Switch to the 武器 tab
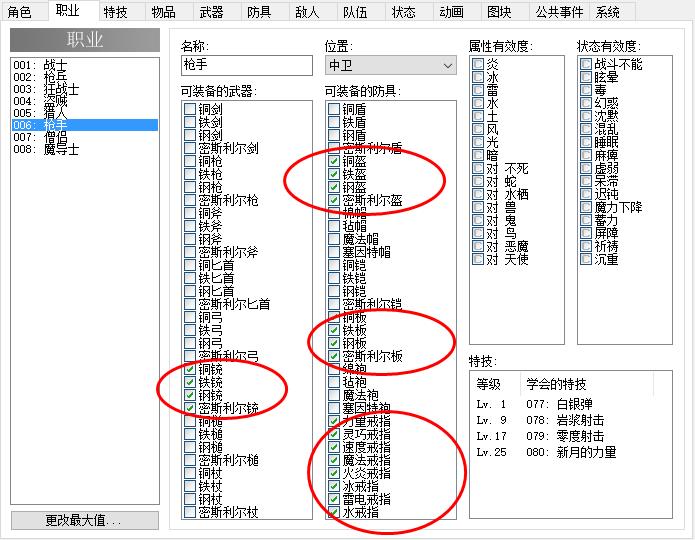 point(211,12)
